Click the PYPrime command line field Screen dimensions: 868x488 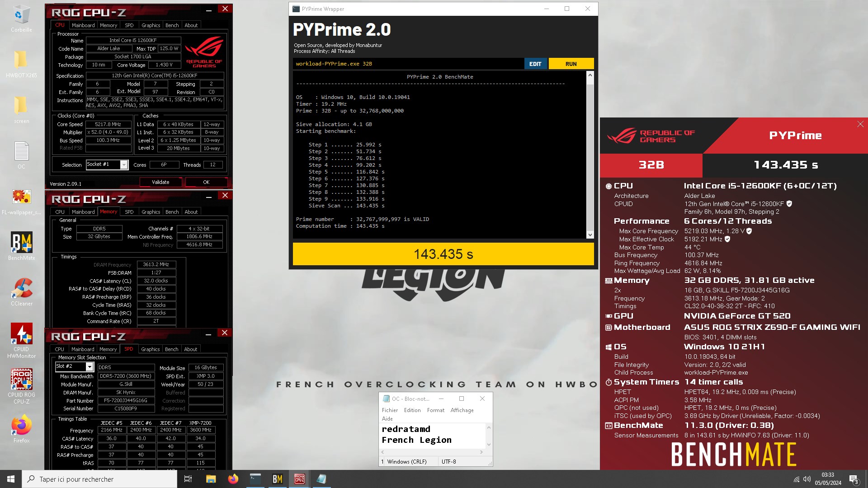click(x=408, y=64)
